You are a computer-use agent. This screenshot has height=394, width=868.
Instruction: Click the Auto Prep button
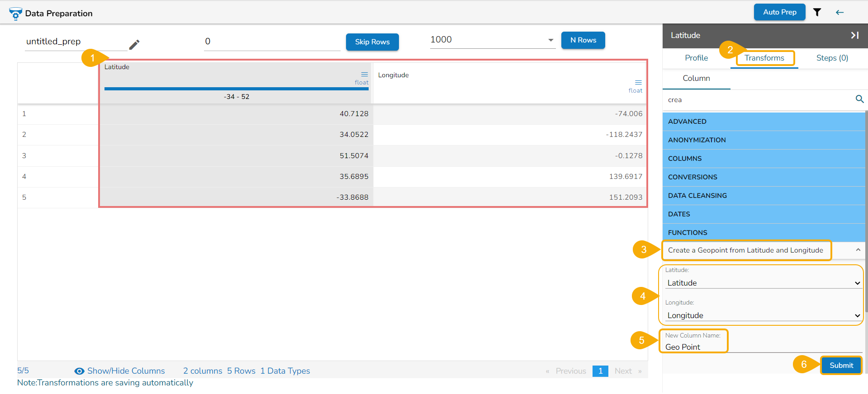pos(779,12)
